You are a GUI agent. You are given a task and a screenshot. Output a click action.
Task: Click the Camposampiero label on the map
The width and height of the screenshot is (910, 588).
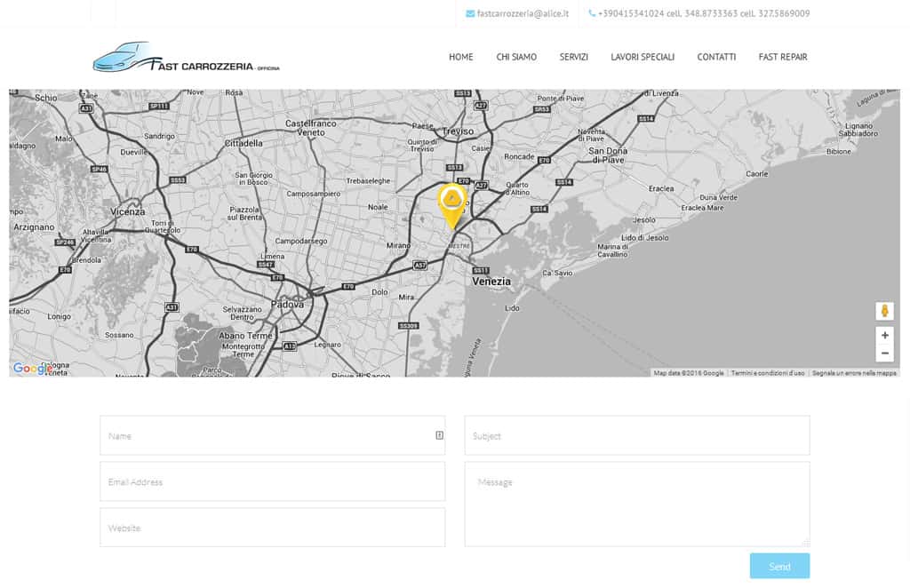tap(314, 194)
